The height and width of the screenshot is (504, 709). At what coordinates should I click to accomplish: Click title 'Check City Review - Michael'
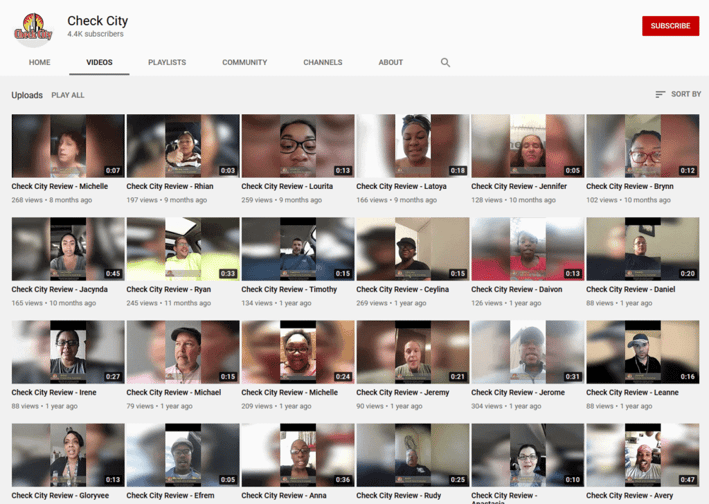coord(174,392)
